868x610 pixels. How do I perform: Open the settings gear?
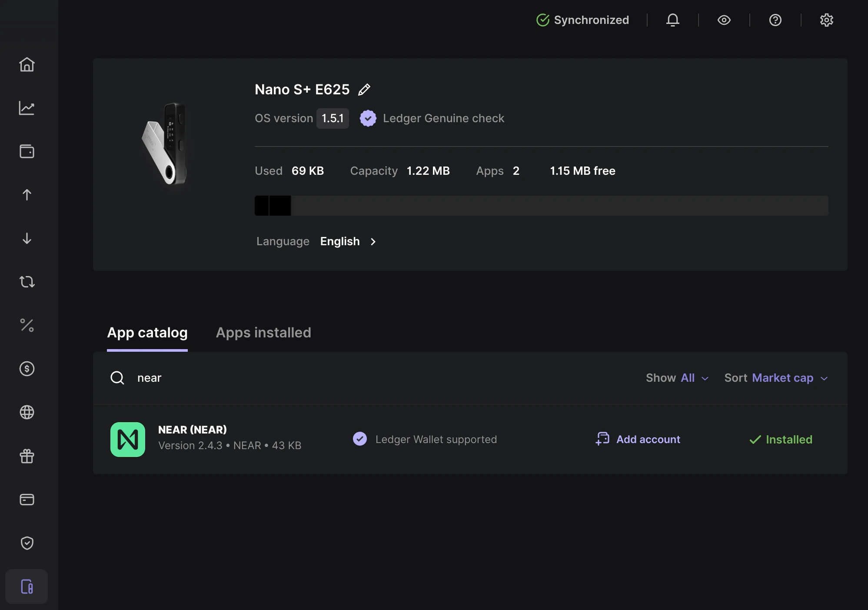point(826,20)
